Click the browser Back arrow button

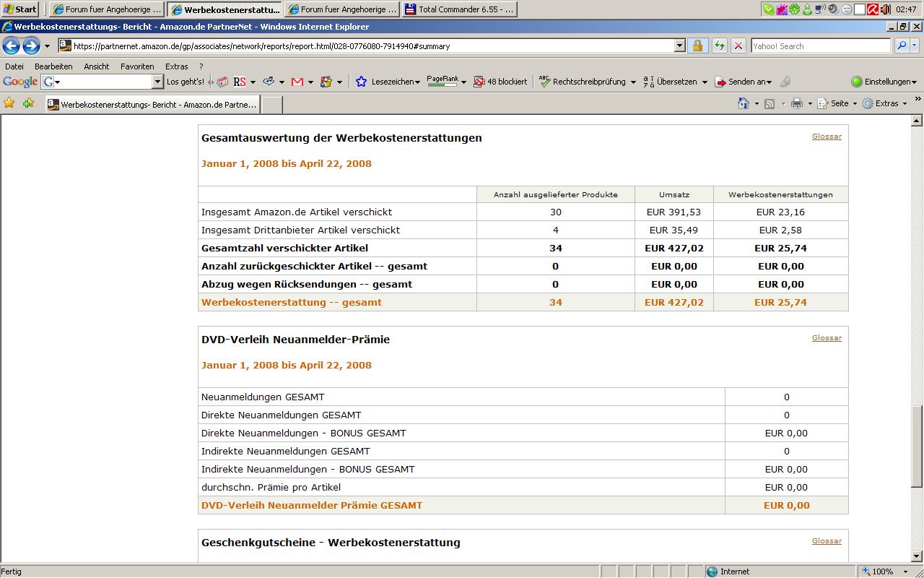click(x=11, y=46)
